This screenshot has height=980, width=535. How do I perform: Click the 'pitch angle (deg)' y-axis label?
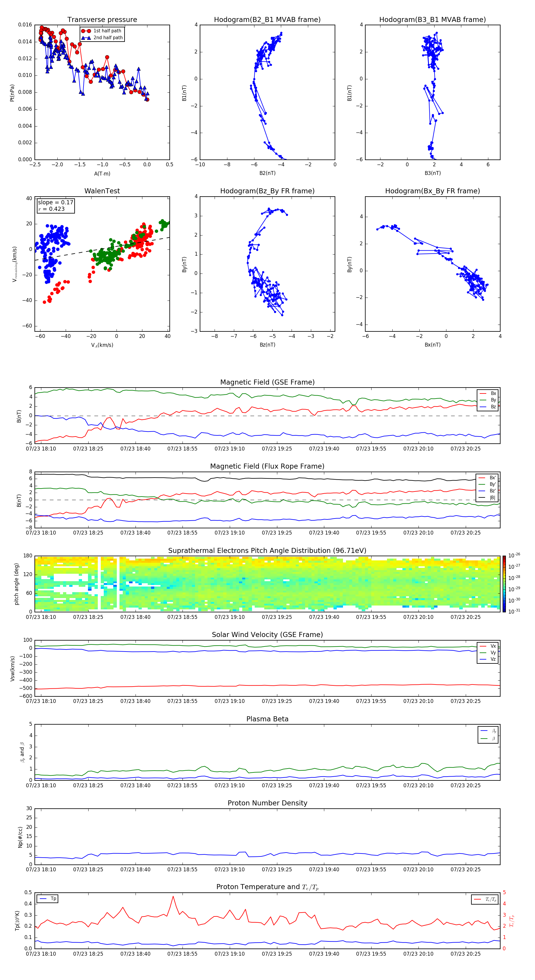(x=16, y=584)
